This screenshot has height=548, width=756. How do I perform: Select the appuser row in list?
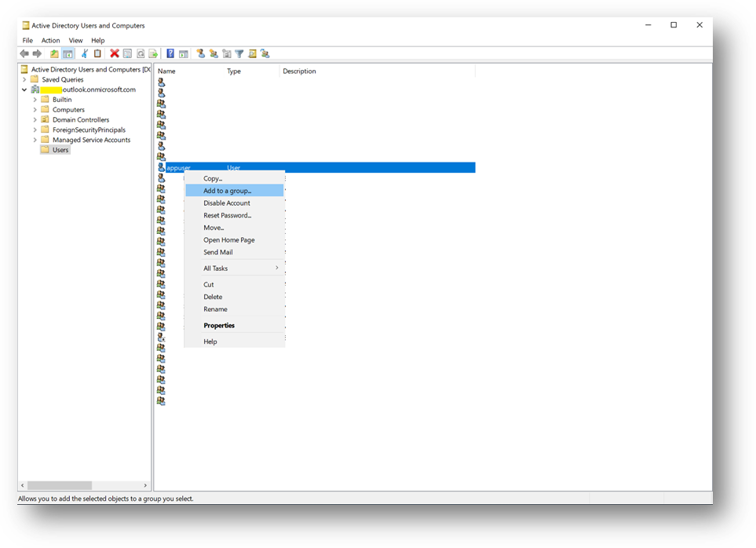316,168
